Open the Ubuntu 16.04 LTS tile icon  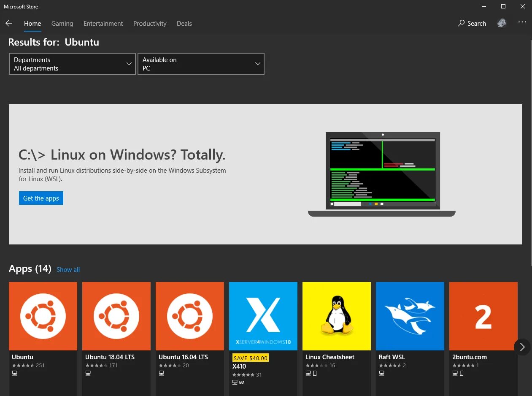click(x=190, y=316)
